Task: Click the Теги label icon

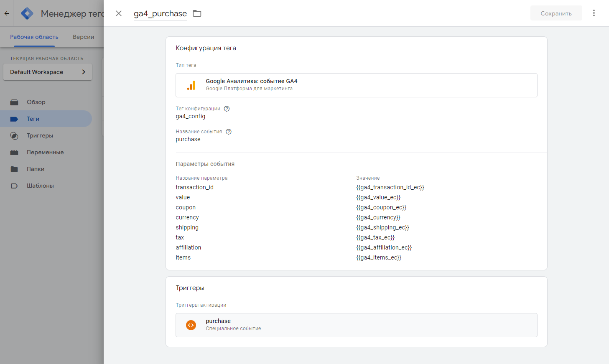Action: (14, 119)
